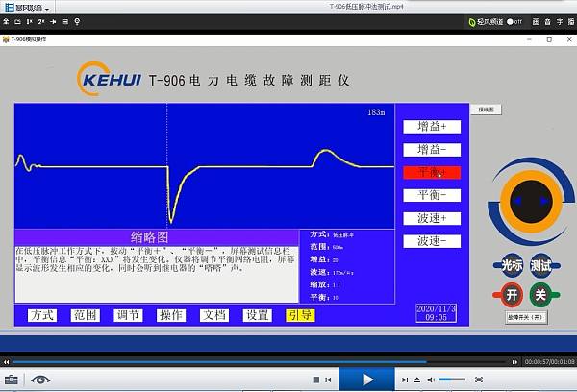Click the stop playback button
Viewport: 577px width, 392px height.
tap(316, 380)
